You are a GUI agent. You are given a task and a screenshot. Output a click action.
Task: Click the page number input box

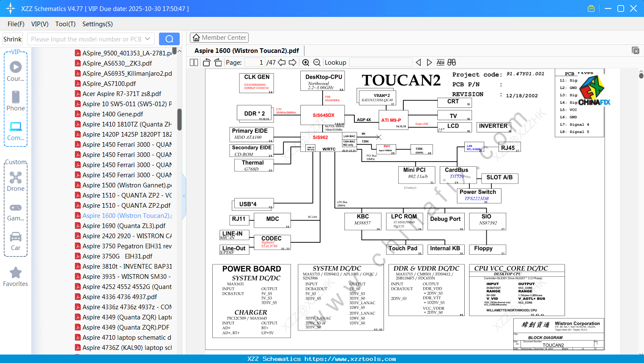point(255,62)
